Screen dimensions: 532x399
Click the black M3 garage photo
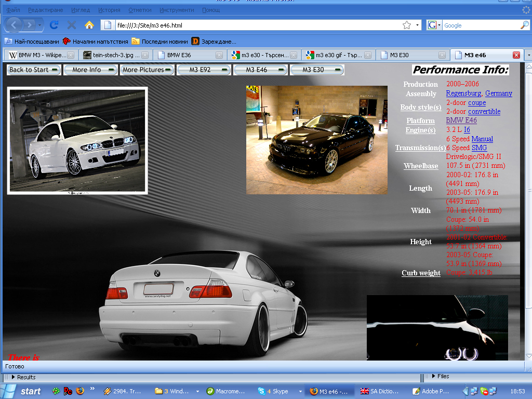click(316, 140)
